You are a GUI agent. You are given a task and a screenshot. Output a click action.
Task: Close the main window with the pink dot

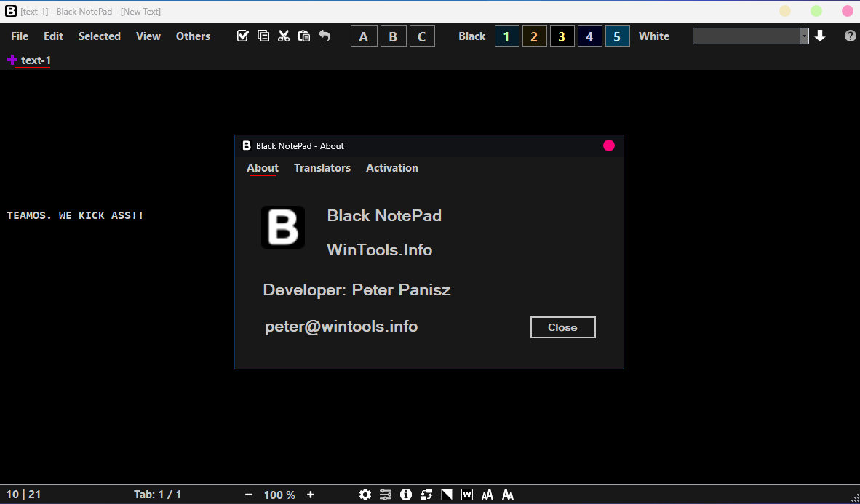(x=848, y=11)
